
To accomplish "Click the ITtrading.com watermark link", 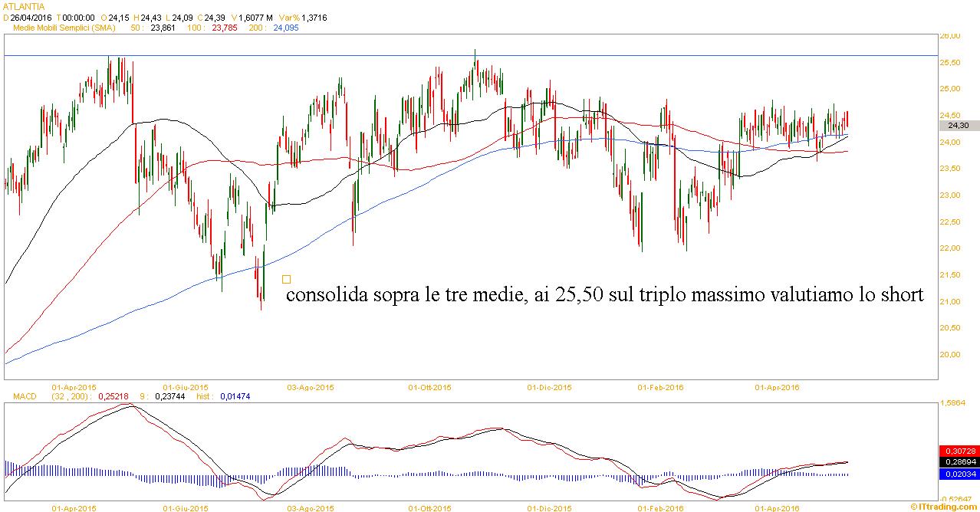I will pyautogui.click(x=945, y=507).
